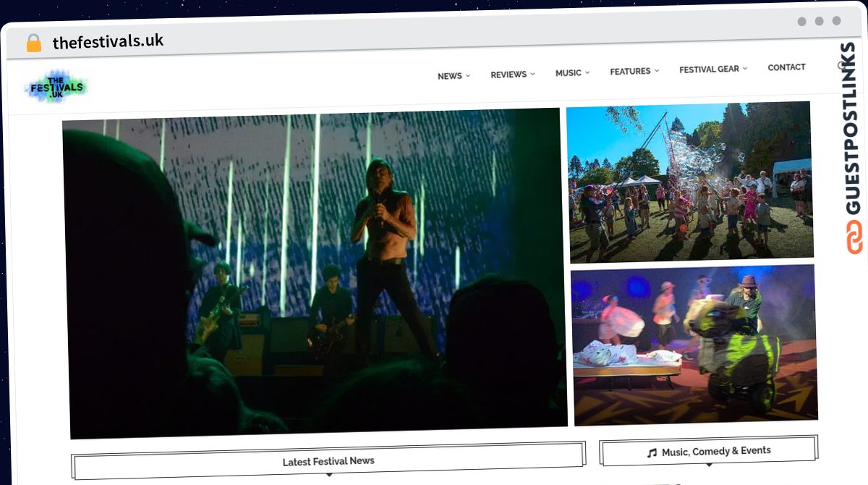Open the Iggy Pop concert photo

pos(315,275)
